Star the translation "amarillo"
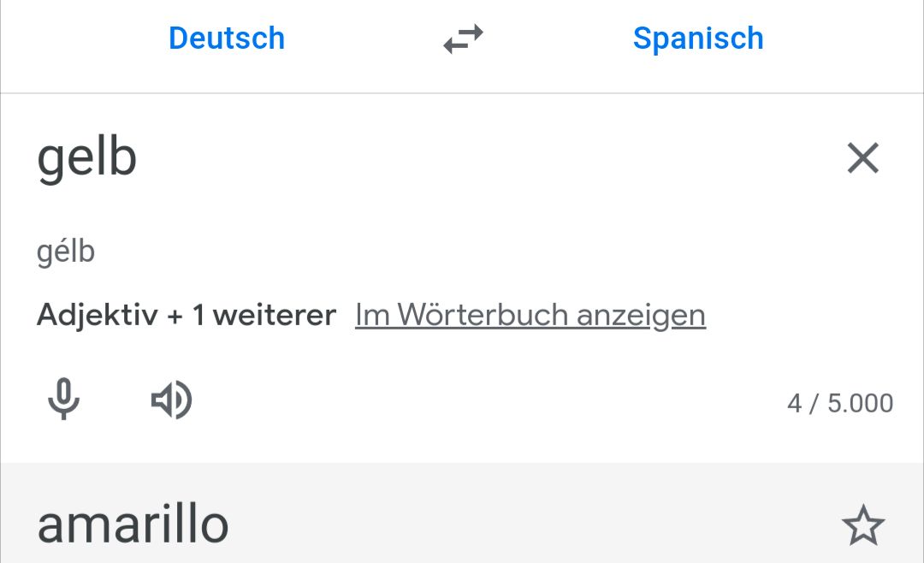 coord(862,525)
